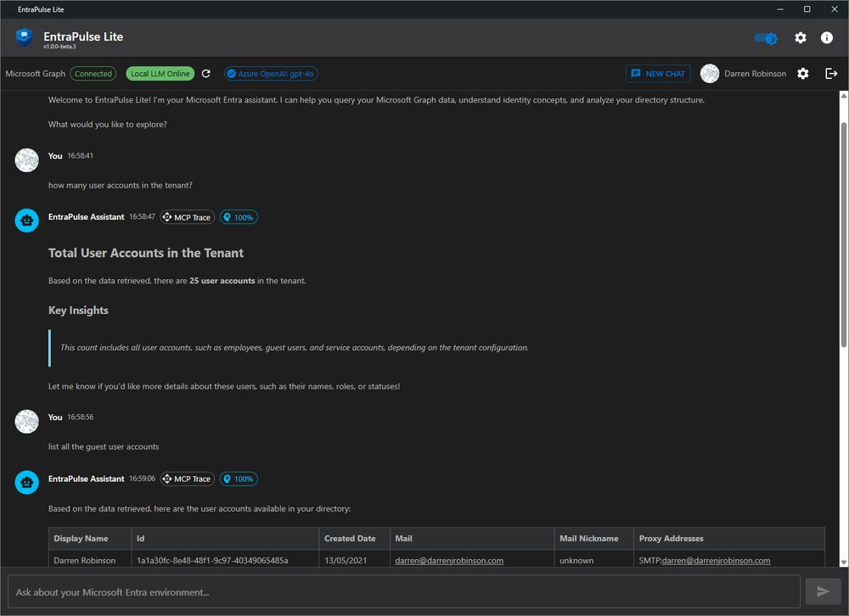The height and width of the screenshot is (616, 849).
Task: Click the 100% confidence chip at 16:58:47
Action: (x=239, y=217)
